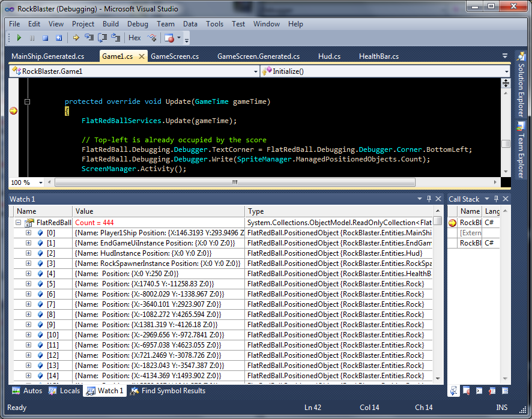
Task: Open the Team menu
Action: click(166, 24)
